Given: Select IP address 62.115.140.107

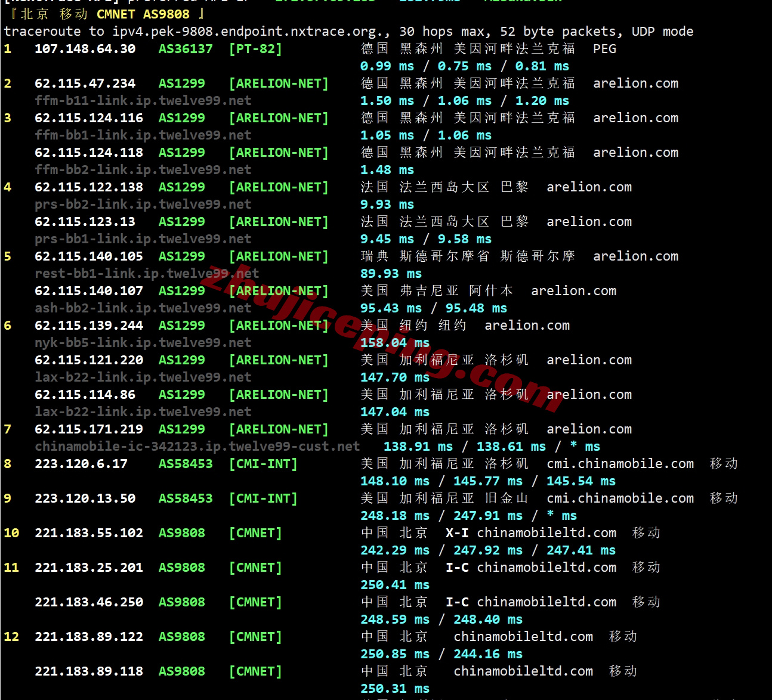Looking at the screenshot, I should (x=89, y=291).
